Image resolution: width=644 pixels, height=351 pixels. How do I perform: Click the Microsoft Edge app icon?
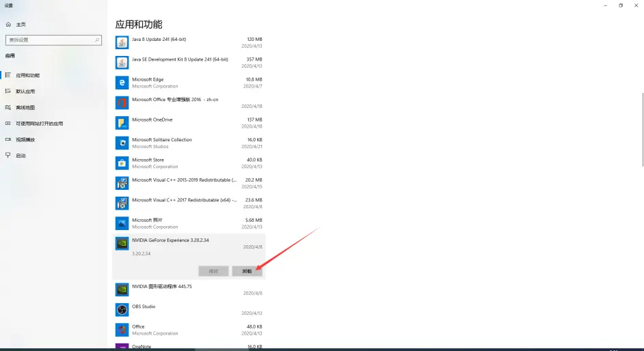(122, 83)
